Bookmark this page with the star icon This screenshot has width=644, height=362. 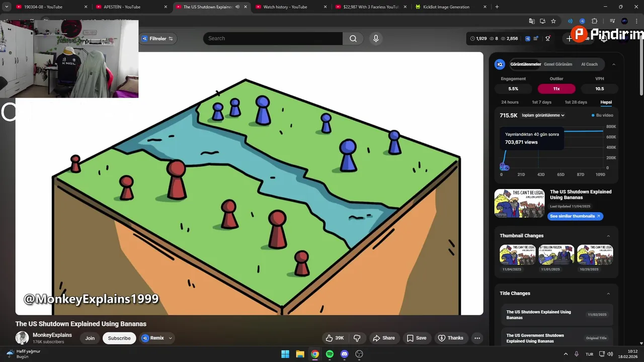pyautogui.click(x=553, y=21)
